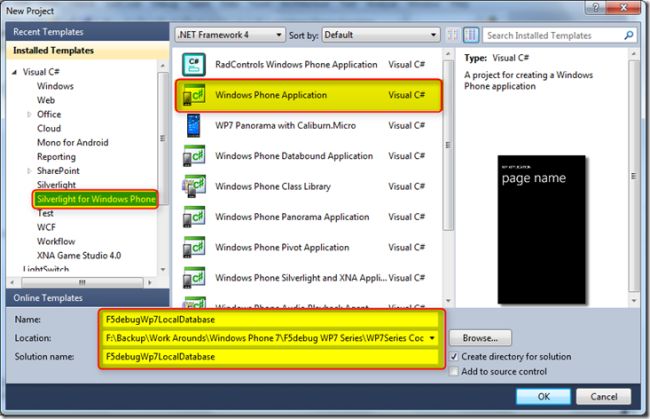Select Cloud in the template tree

(x=49, y=128)
